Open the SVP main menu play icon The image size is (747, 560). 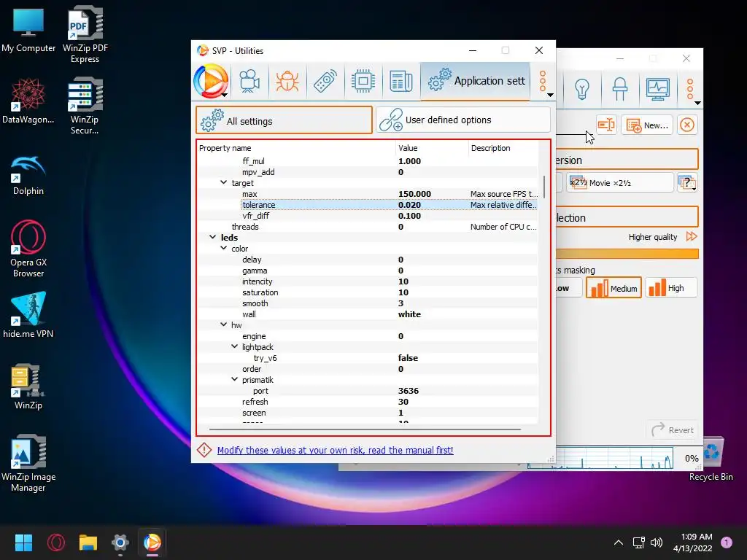tap(211, 81)
